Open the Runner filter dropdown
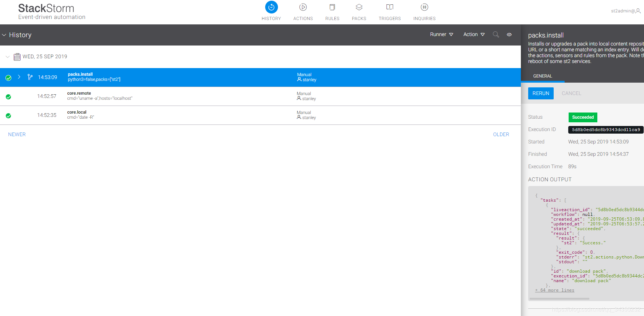The height and width of the screenshot is (316, 644). pos(441,35)
